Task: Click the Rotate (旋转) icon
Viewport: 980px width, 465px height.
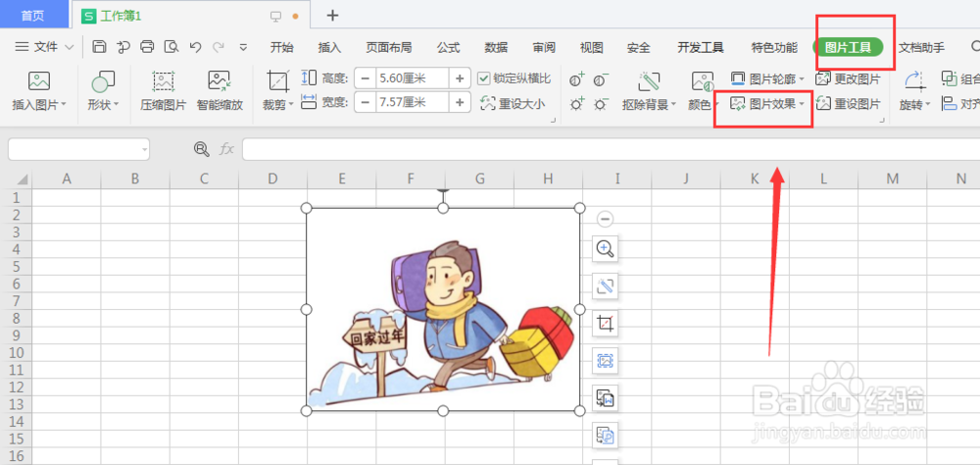Action: 914,80
